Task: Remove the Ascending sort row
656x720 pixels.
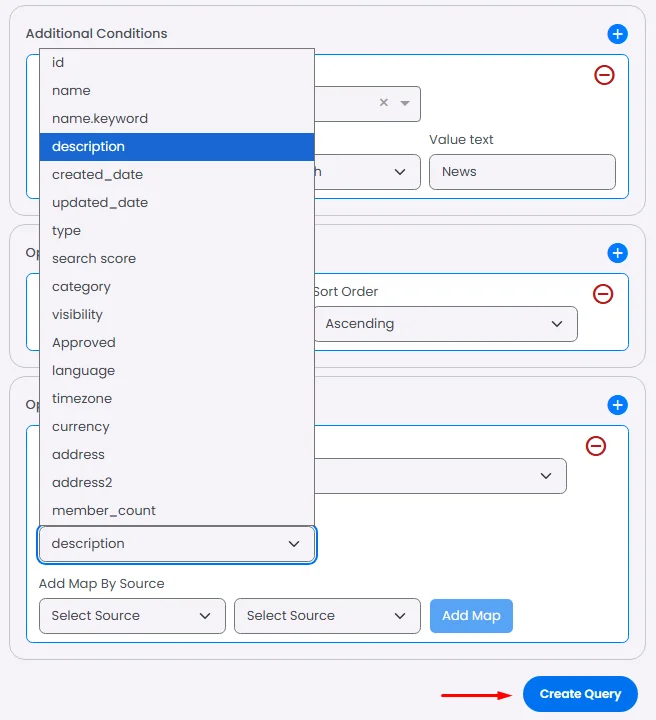Action: point(603,294)
